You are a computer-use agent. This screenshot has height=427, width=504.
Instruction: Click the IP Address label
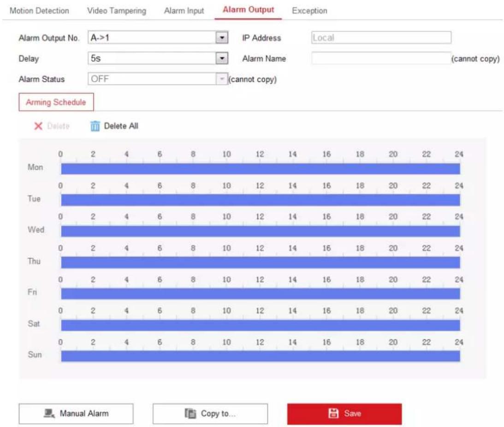pos(261,38)
